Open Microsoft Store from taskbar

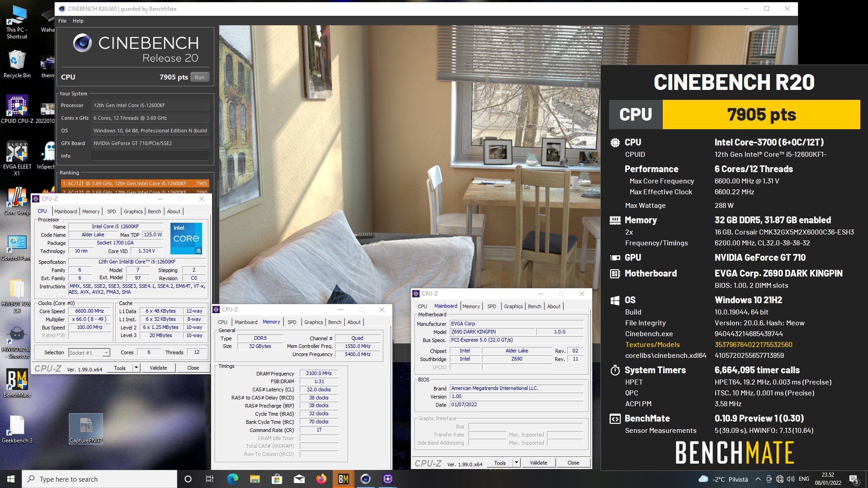277,479
